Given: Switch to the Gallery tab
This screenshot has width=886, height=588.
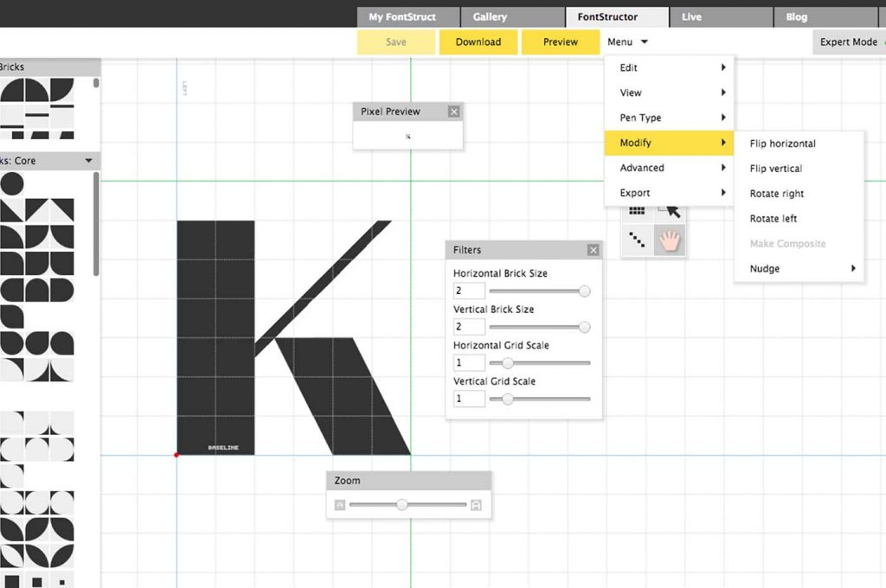Looking at the screenshot, I should pos(511,16).
